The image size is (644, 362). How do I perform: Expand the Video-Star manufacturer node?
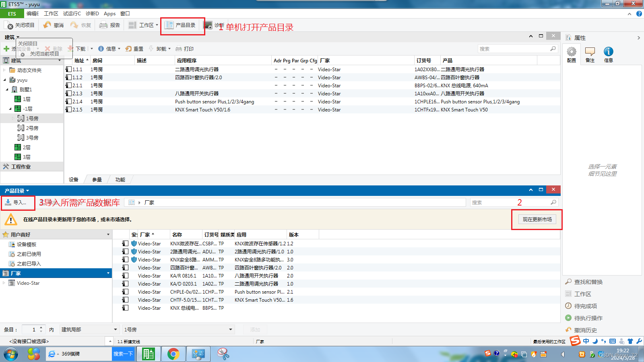pos(4,283)
